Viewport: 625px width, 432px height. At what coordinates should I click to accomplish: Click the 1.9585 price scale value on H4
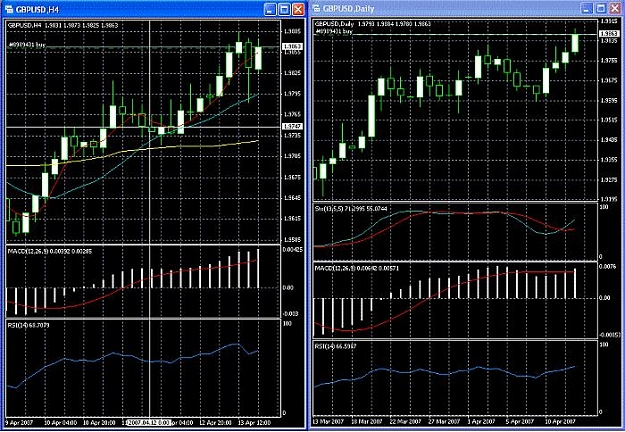292,240
